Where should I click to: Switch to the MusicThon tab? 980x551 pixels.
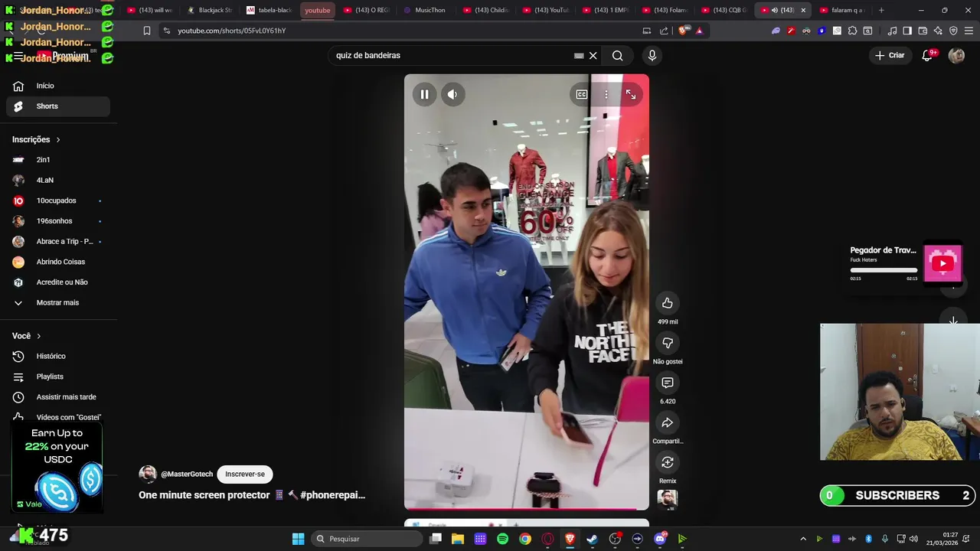point(425,10)
